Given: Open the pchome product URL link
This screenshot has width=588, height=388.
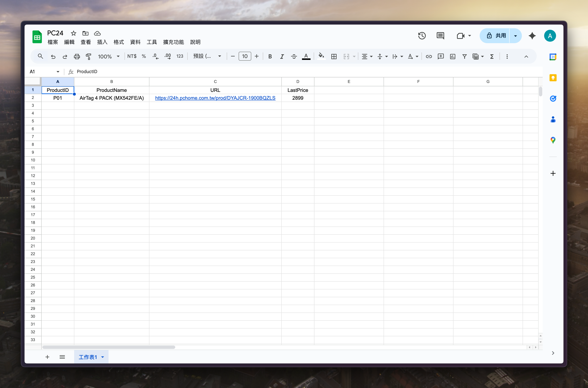Looking at the screenshot, I should pos(215,98).
